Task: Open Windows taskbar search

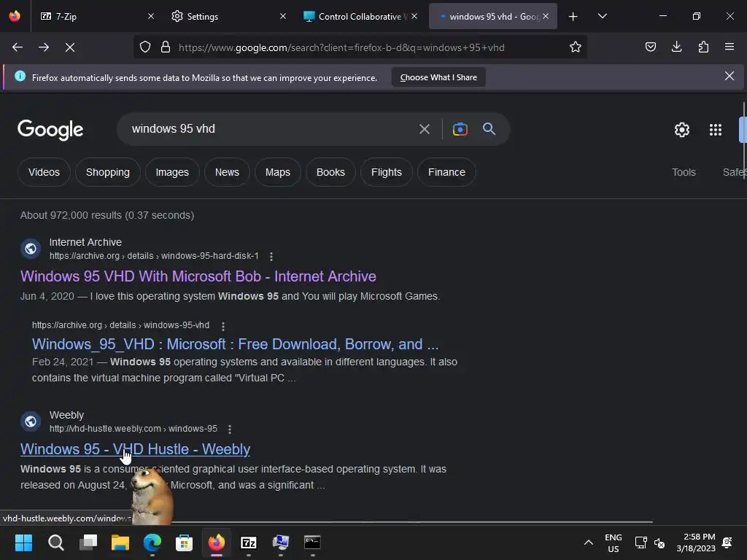Action: coord(55,542)
